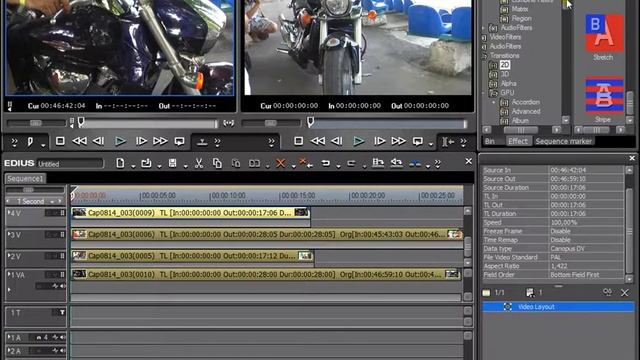Cut the selection with the scissors icon
640x360 pixels.
pos(199,163)
